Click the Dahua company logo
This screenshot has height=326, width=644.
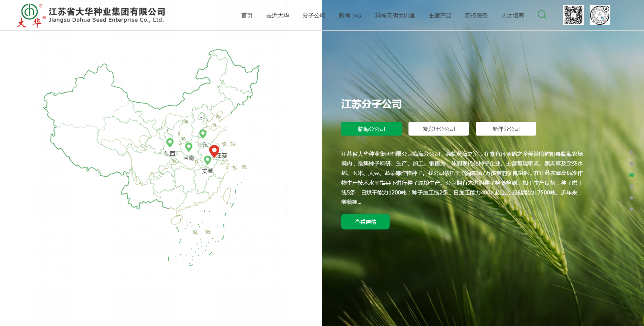point(91,15)
